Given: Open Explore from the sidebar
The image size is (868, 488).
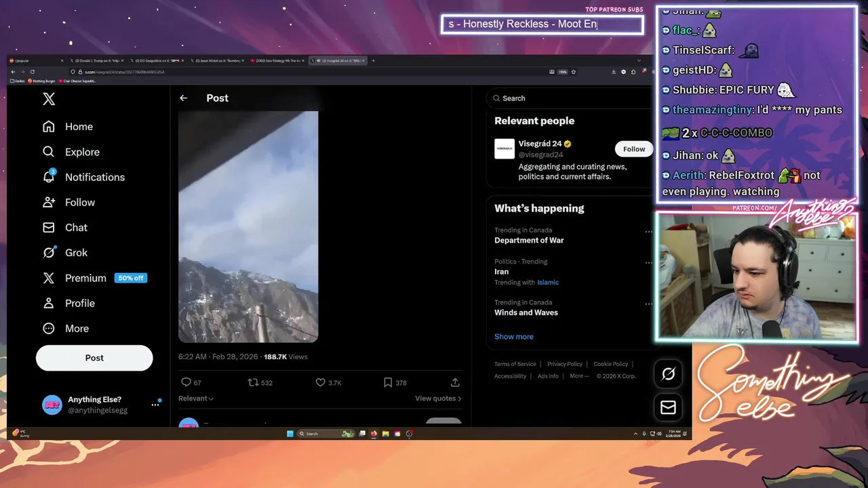Looking at the screenshot, I should pos(71,152).
